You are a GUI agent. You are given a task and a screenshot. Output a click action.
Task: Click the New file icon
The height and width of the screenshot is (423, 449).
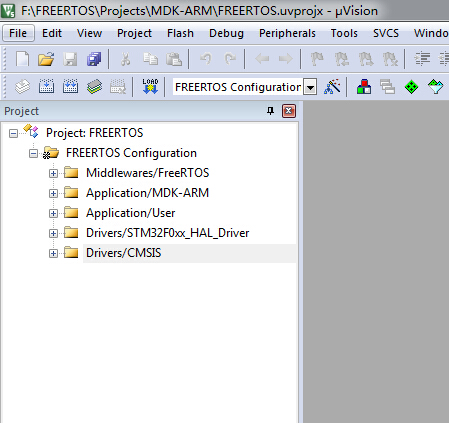click(x=22, y=59)
